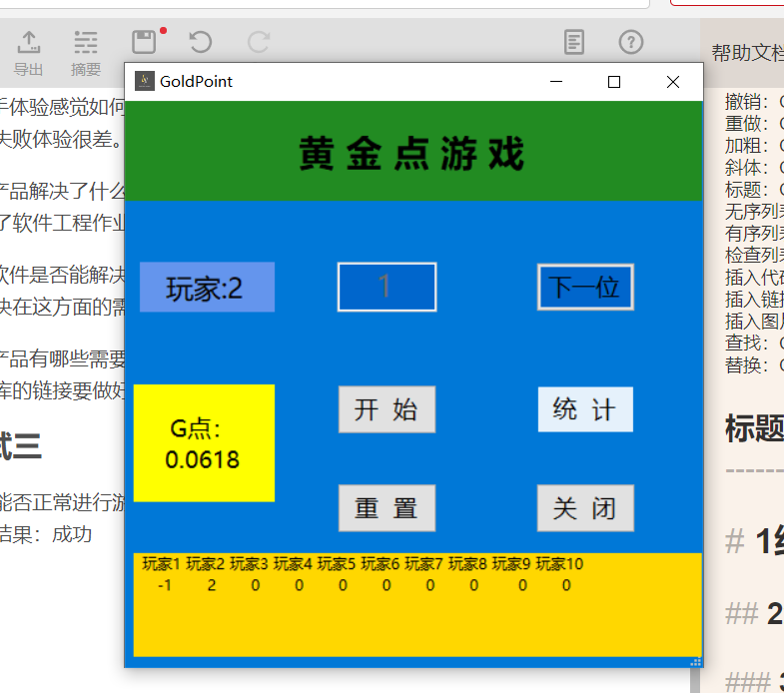
Task: Click the 玩家1 column header in the score table
Action: (x=161, y=564)
